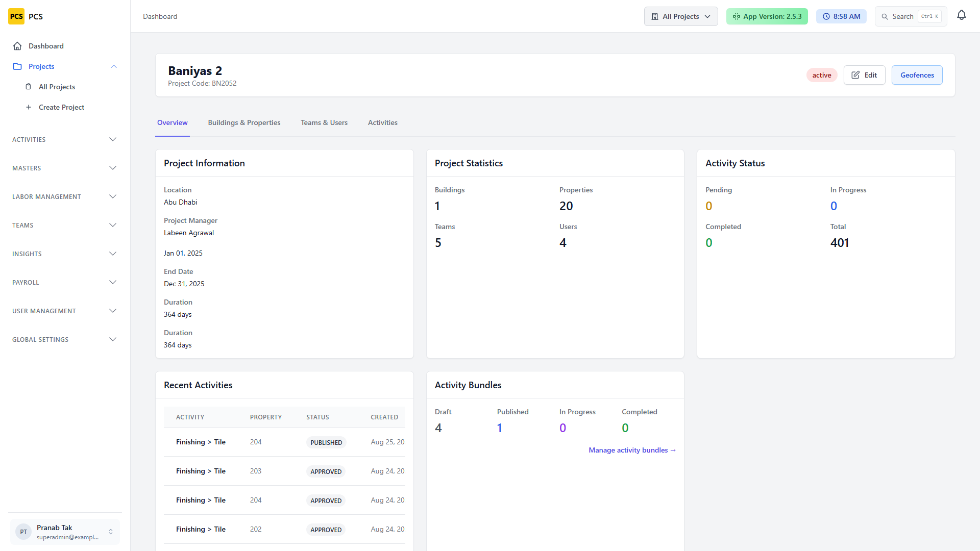Click the Dashboard home icon
Viewport: 980px width, 551px height.
[x=17, y=46]
